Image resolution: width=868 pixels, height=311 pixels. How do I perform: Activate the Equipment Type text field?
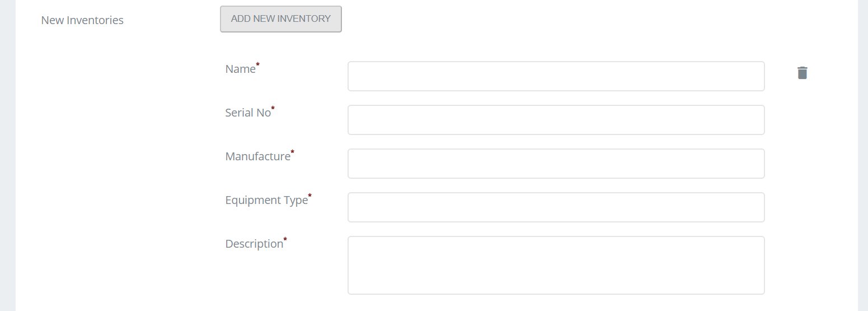click(x=556, y=207)
